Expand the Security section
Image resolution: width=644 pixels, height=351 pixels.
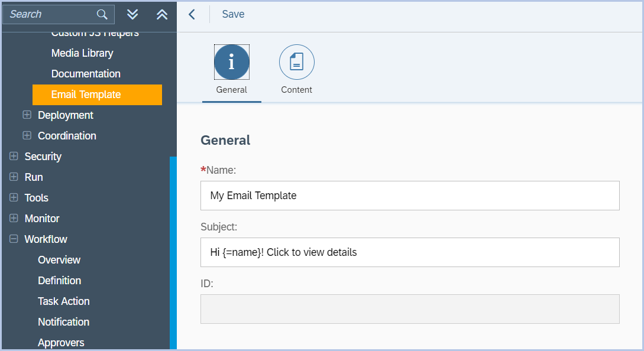click(x=14, y=156)
